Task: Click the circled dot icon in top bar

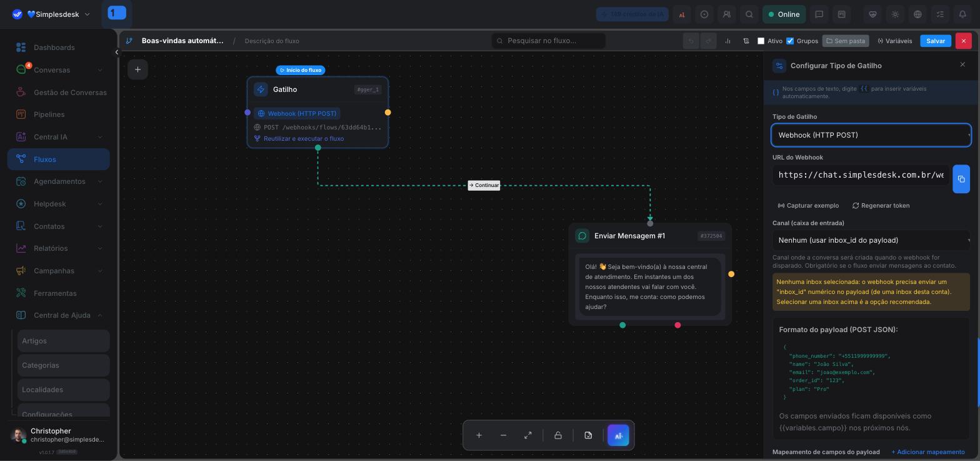Action: (704, 14)
